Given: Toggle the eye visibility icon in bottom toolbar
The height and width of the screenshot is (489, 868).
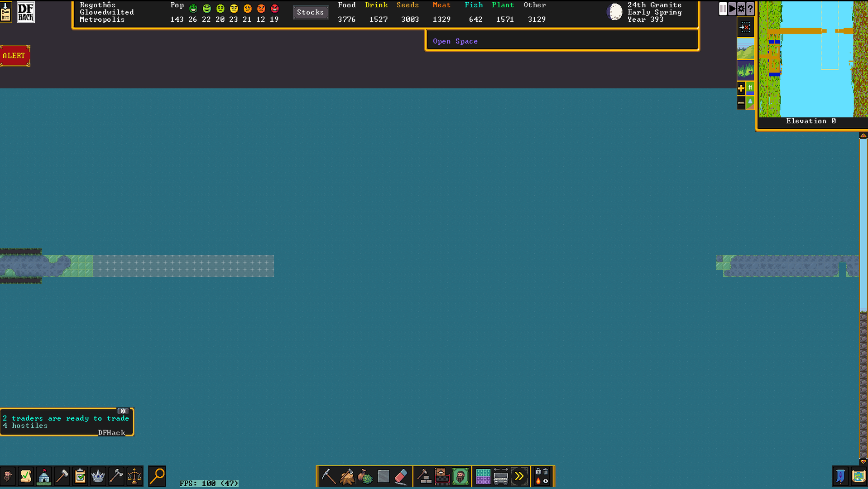Looking at the screenshot, I should [x=546, y=481].
